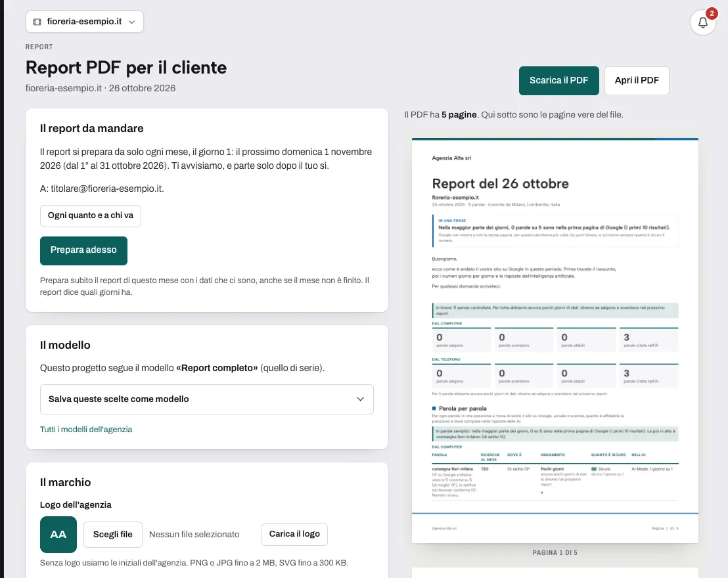Click the recipient titolare@fioreria-esempio.it text
The width and height of the screenshot is (728, 578).
(x=107, y=189)
